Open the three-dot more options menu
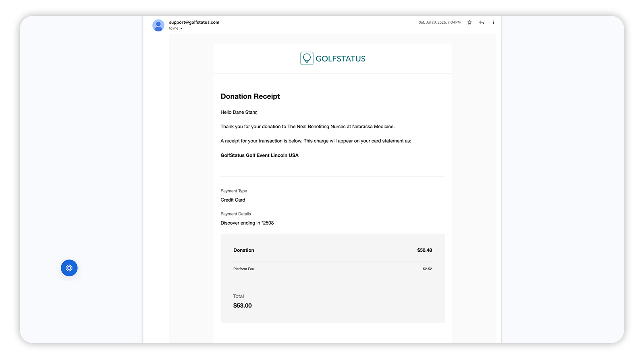This screenshot has height=359, width=644. tap(493, 23)
